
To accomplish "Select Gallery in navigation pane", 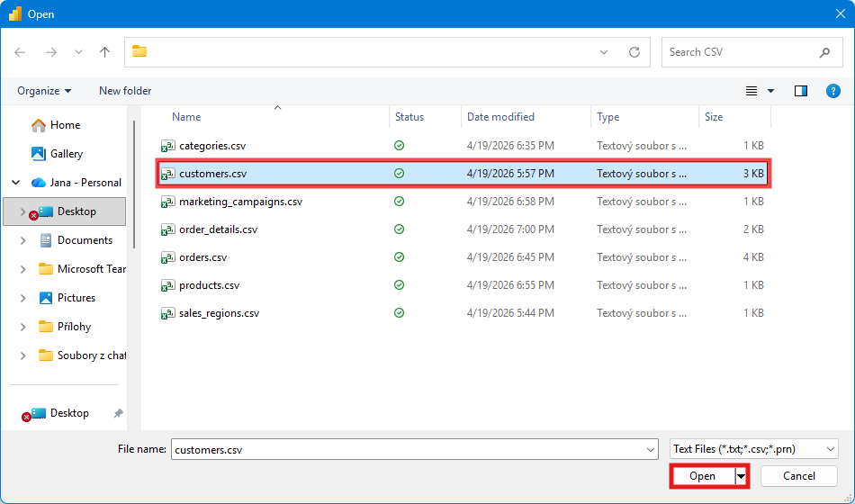I will click(64, 154).
